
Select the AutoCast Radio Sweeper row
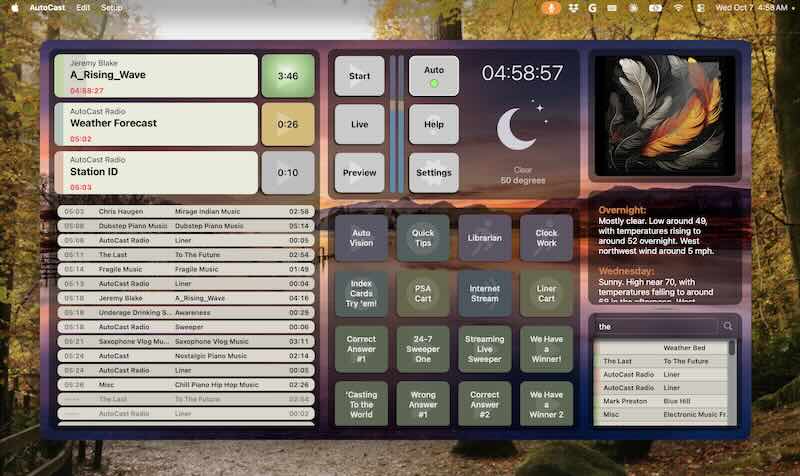click(186, 327)
